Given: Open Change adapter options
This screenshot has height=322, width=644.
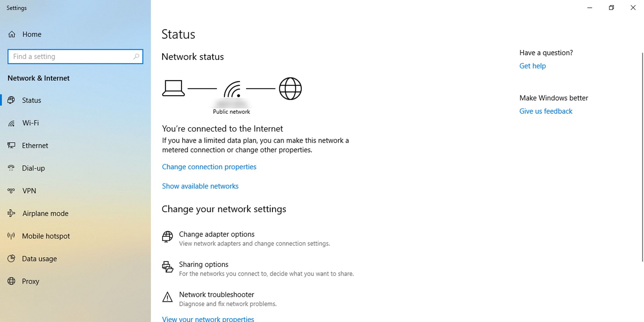Looking at the screenshot, I should click(x=217, y=234).
